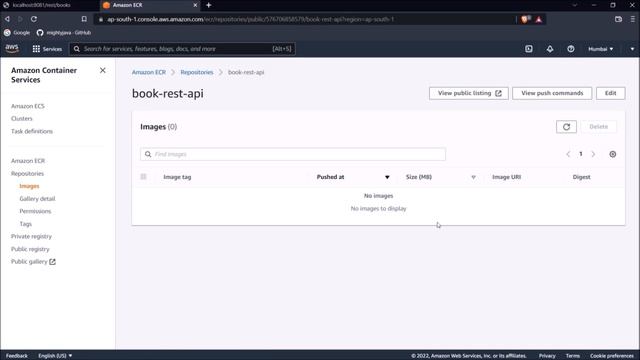The height and width of the screenshot is (360, 640).
Task: Click the browser address bar URL
Action: tap(250, 19)
